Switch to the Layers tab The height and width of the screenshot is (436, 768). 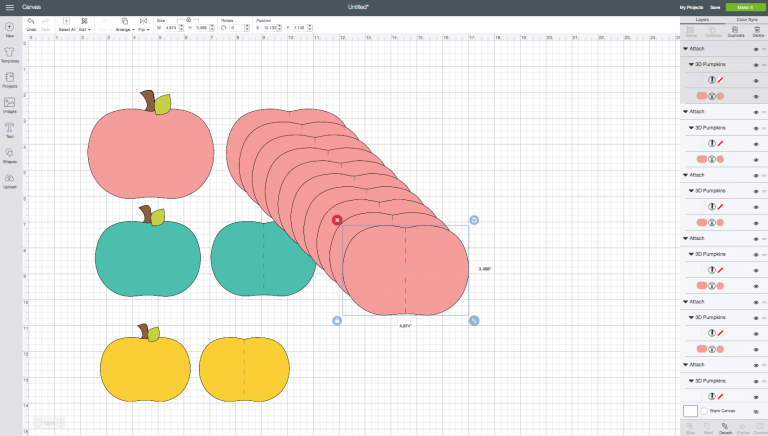tap(702, 20)
